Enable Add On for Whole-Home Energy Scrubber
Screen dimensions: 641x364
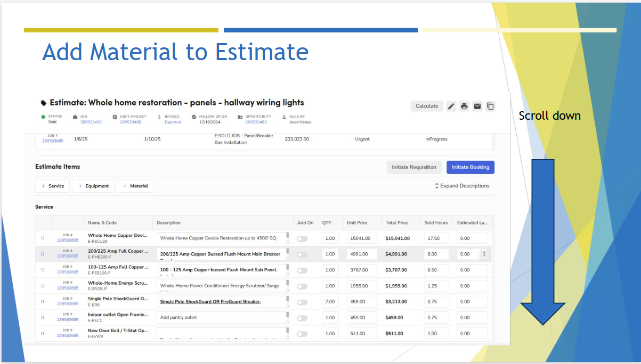click(302, 286)
